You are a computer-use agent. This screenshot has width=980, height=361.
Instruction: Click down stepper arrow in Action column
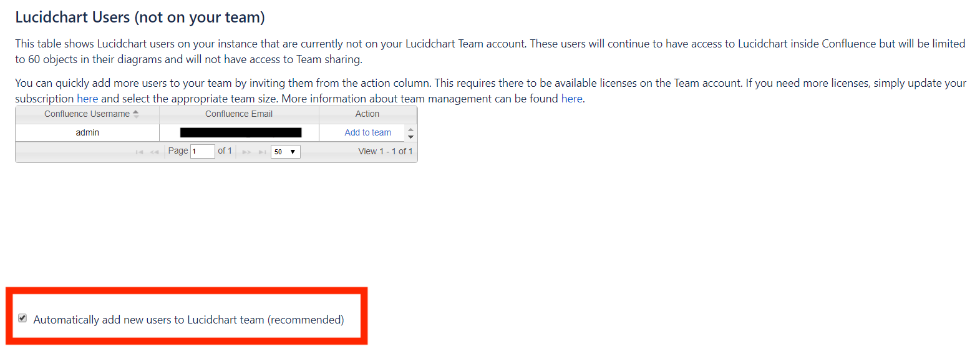point(410,136)
